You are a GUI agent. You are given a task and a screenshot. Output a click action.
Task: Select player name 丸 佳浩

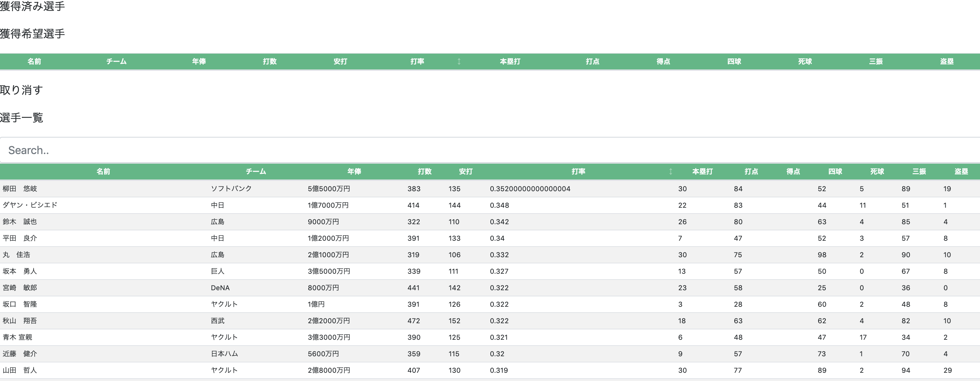coord(16,255)
